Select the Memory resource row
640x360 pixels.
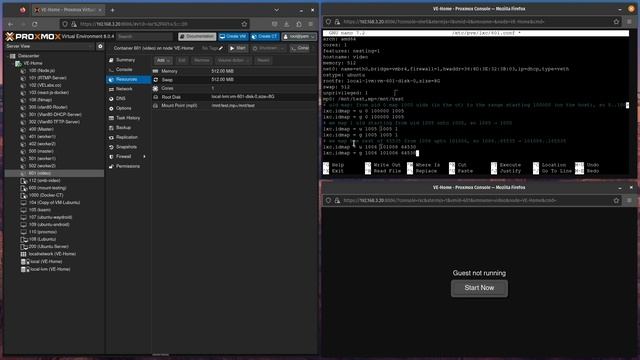coord(234,71)
